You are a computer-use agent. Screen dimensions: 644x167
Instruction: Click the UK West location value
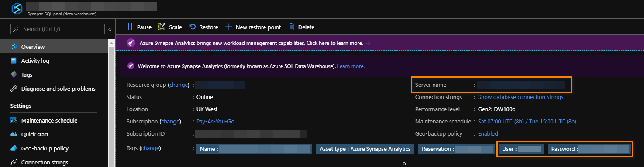point(207,109)
